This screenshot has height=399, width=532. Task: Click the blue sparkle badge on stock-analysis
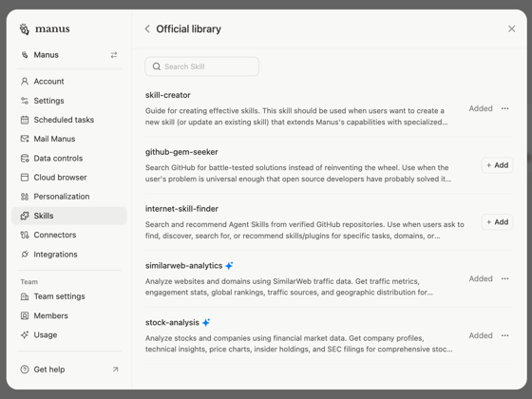pyautogui.click(x=206, y=323)
